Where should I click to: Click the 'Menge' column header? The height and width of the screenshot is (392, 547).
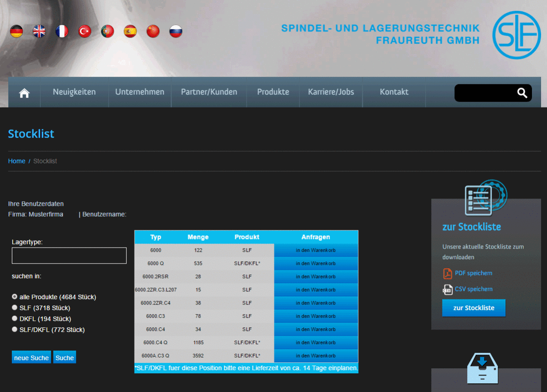tap(198, 237)
